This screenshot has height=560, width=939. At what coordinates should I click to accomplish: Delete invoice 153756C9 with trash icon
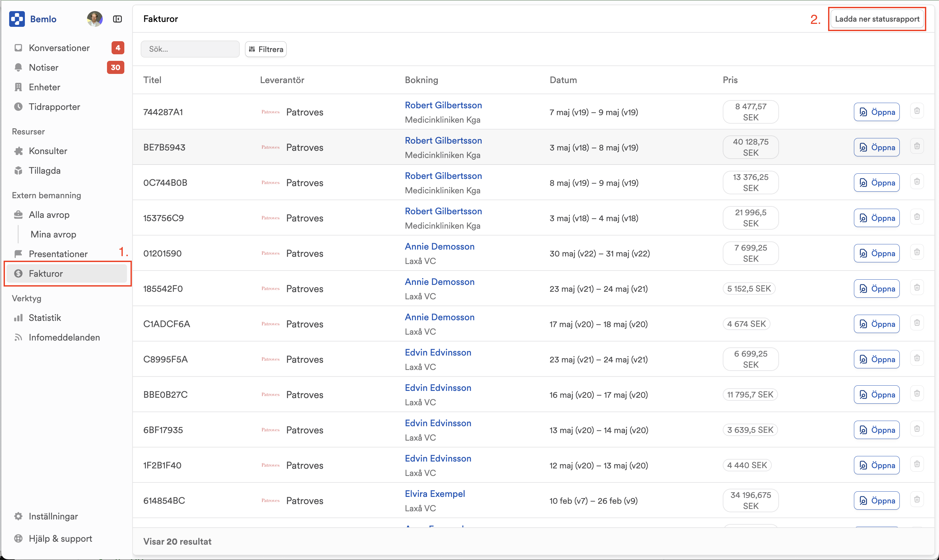coord(917,217)
